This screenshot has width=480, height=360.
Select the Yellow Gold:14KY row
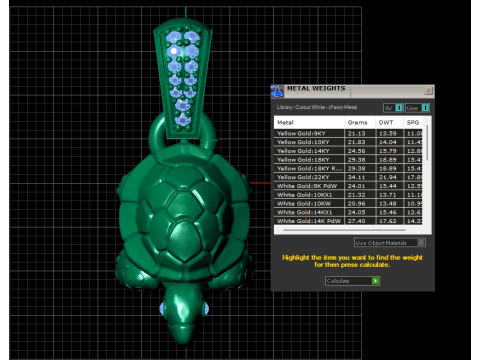coord(348,151)
